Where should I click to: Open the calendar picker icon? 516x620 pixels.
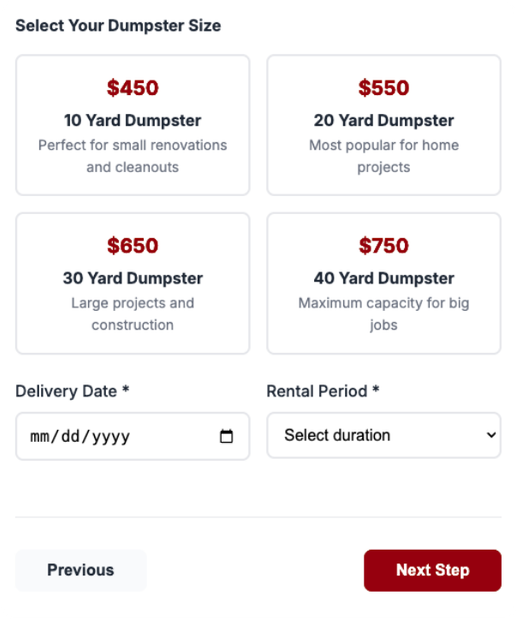226,436
